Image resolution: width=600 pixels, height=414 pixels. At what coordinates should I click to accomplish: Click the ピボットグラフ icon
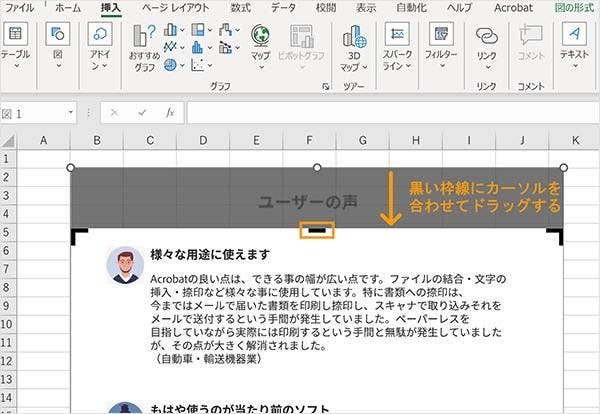302,36
